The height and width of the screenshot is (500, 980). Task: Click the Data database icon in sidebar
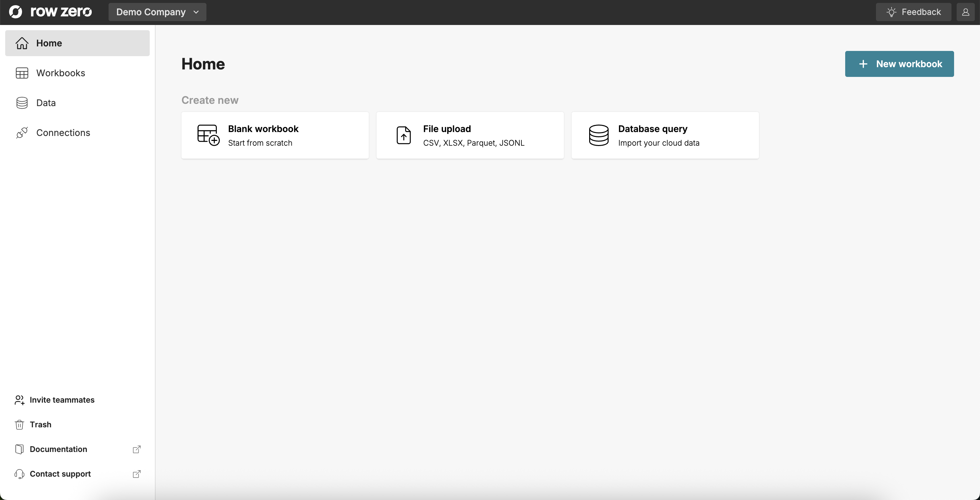(x=22, y=103)
